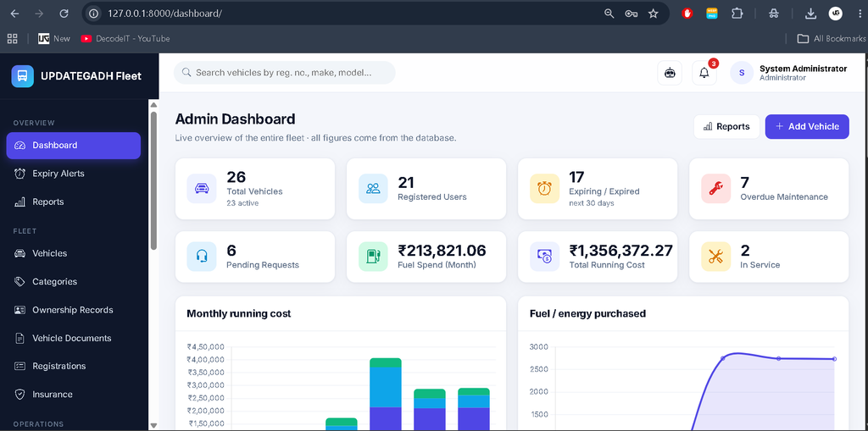View site information icon in address bar
This screenshot has height=431, width=868.
(x=94, y=14)
